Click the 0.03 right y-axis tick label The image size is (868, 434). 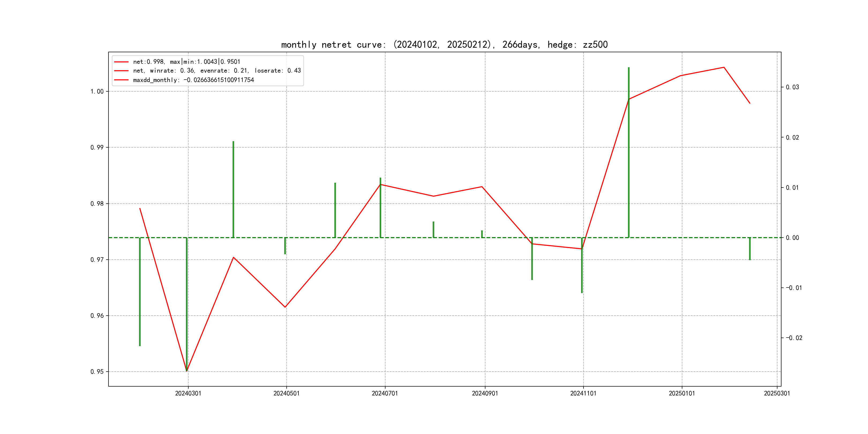coord(792,87)
